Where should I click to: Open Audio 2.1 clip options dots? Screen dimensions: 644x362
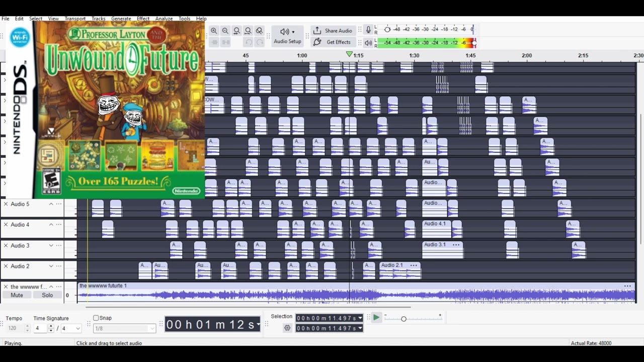pyautogui.click(x=414, y=265)
